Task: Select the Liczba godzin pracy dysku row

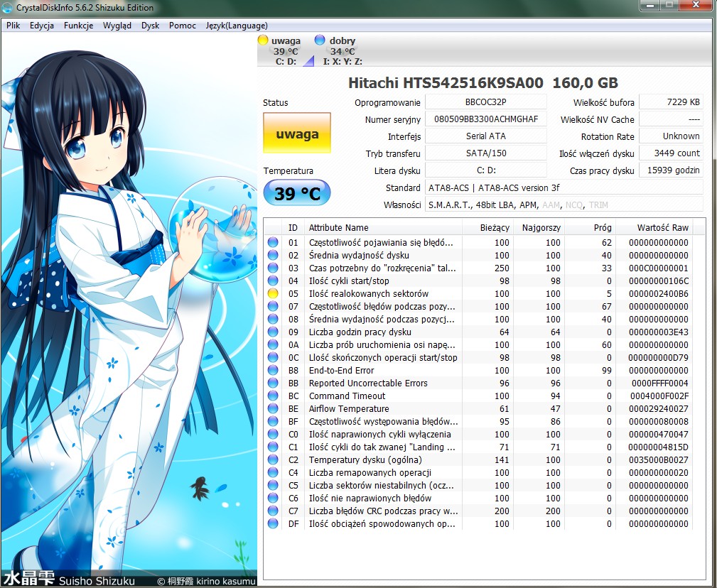Action: coord(478,332)
